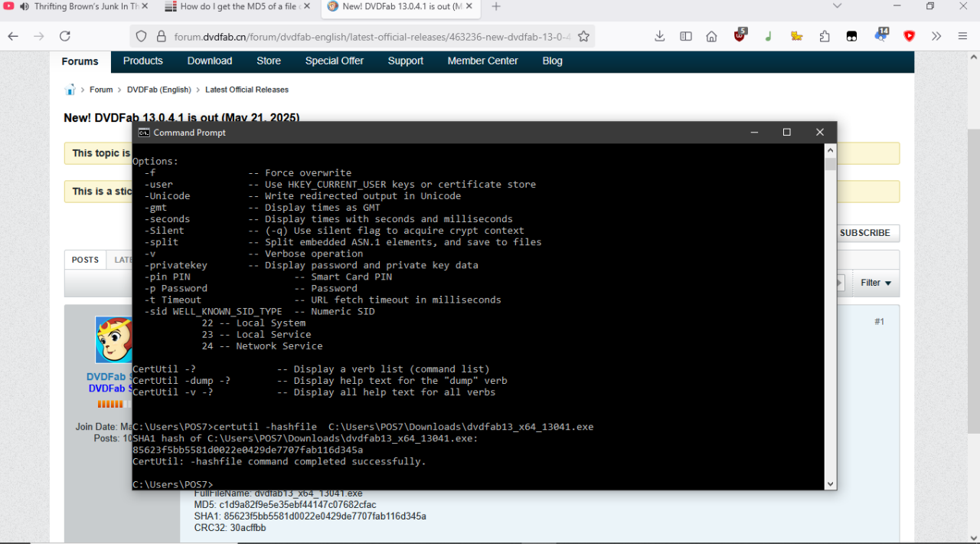Close the How do I get MD5 tab
Screen dimensions: 980x544
point(305,6)
